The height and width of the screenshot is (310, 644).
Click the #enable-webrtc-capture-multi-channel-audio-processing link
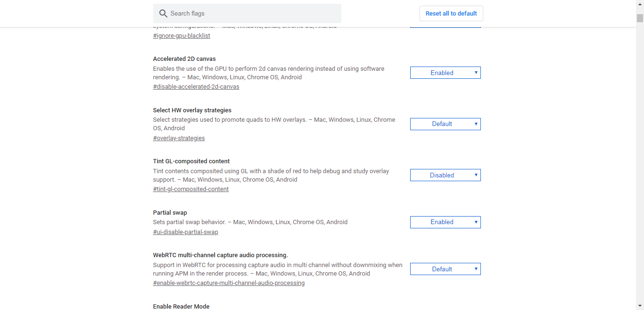tap(229, 283)
